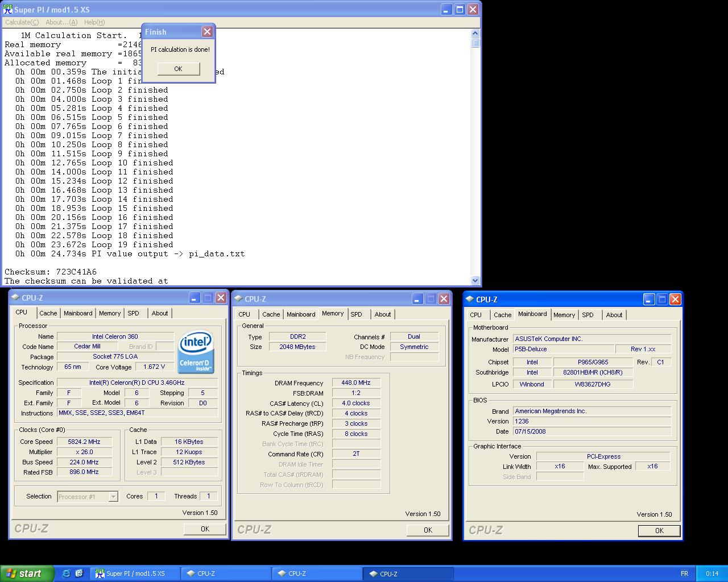
Task: Click OK in middle CPU-Z Memory window
Action: (x=428, y=530)
